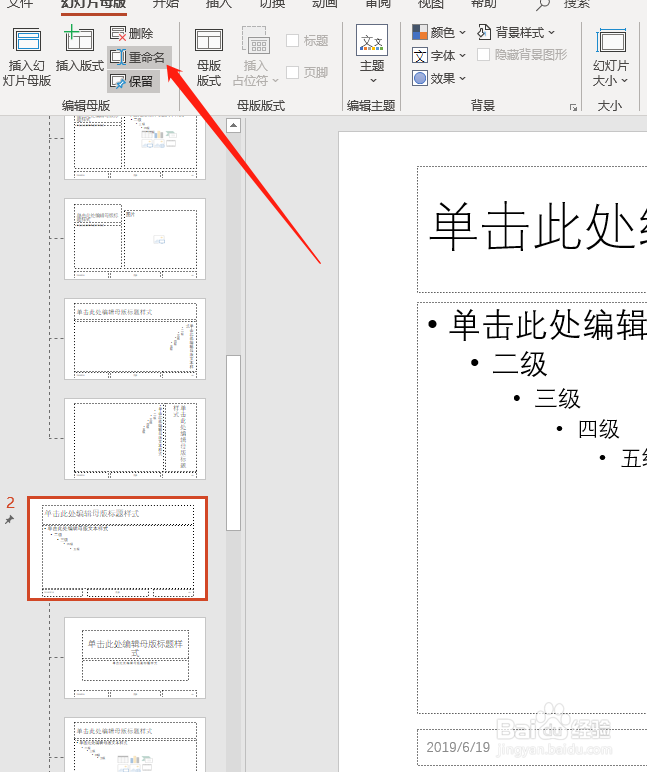Switch to the Insert (插入) tab
Image resolution: width=647 pixels, height=772 pixels.
(219, 4)
